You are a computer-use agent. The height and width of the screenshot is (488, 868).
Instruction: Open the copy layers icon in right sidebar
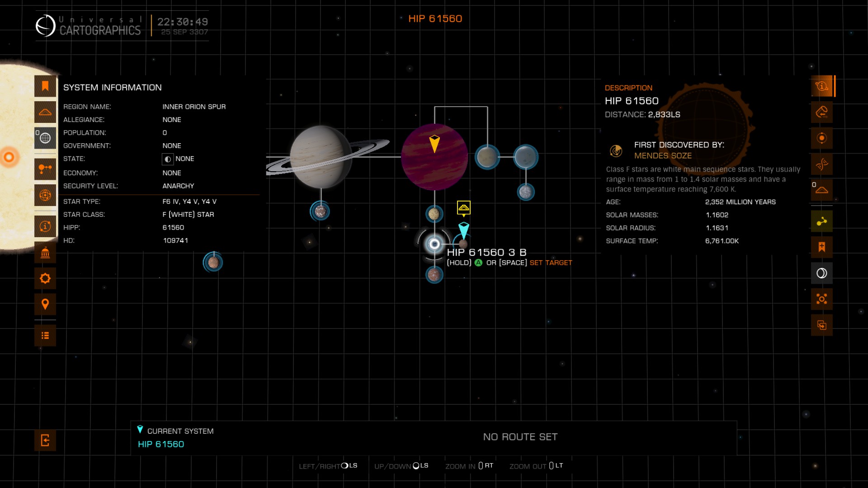pyautogui.click(x=822, y=325)
